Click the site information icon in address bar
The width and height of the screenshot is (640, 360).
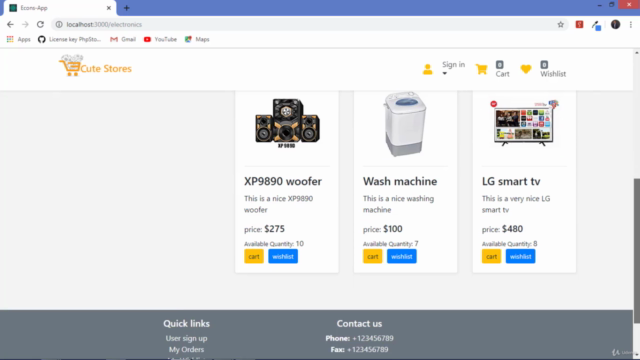pos(59,24)
